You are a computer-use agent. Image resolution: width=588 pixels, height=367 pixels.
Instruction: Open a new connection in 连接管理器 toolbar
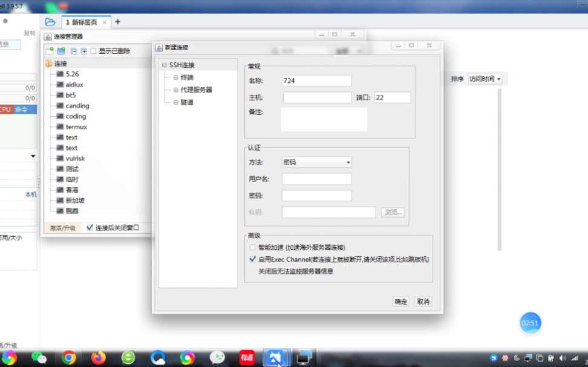click(49, 51)
